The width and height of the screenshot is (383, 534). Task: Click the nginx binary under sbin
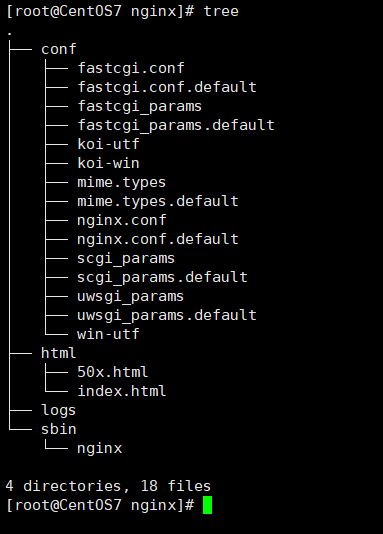point(99,449)
